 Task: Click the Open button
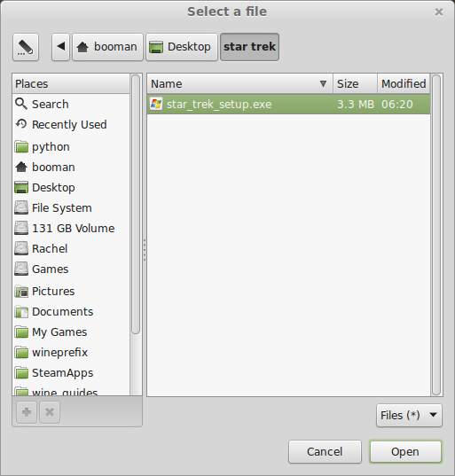[405, 452]
